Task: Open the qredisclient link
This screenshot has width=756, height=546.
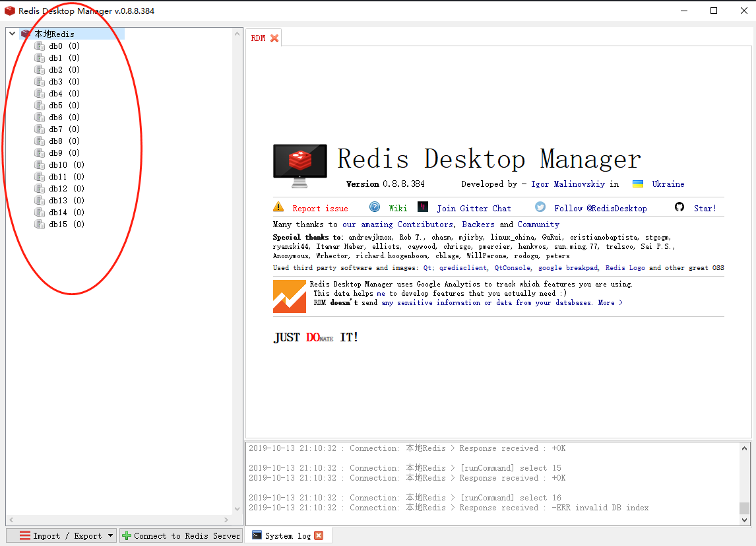Action: coord(463,267)
